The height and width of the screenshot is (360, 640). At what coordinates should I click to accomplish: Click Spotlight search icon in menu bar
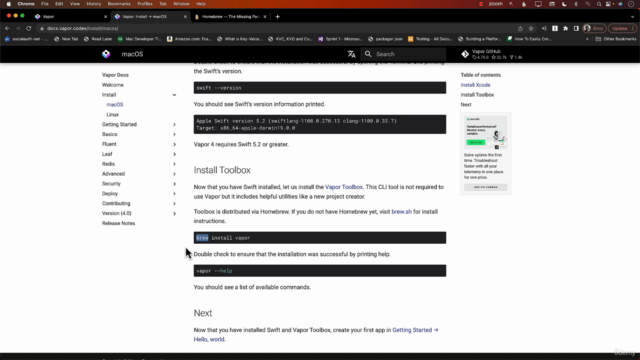(x=599, y=4)
